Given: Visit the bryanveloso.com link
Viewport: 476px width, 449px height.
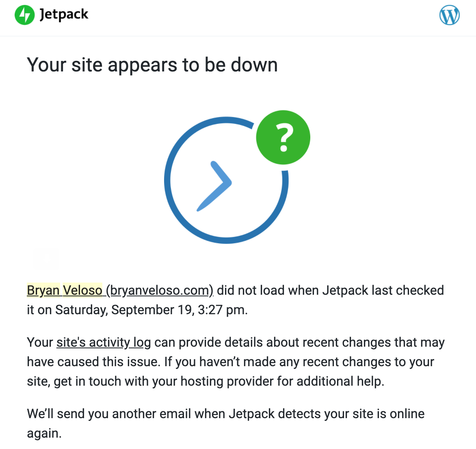Looking at the screenshot, I should point(160,290).
